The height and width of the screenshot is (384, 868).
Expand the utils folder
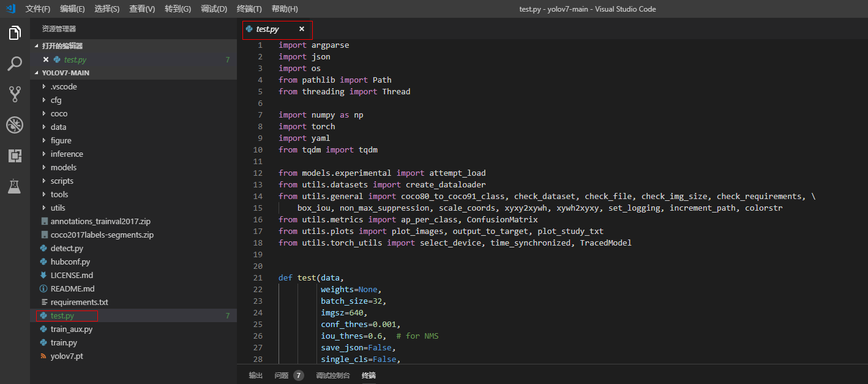point(58,208)
